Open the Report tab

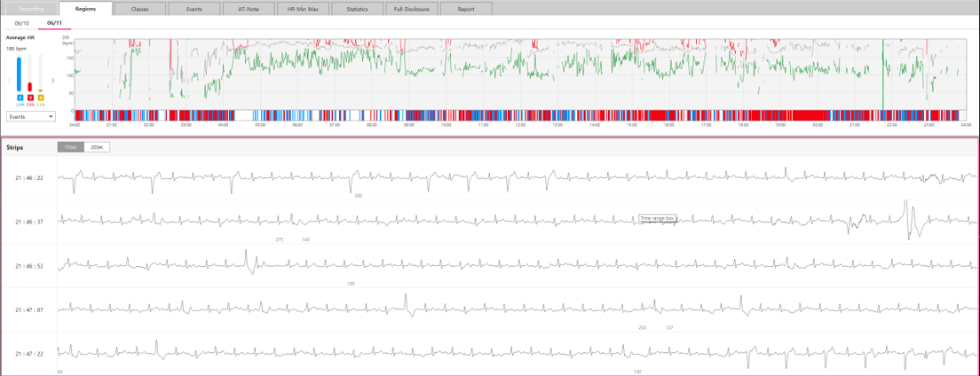466,9
